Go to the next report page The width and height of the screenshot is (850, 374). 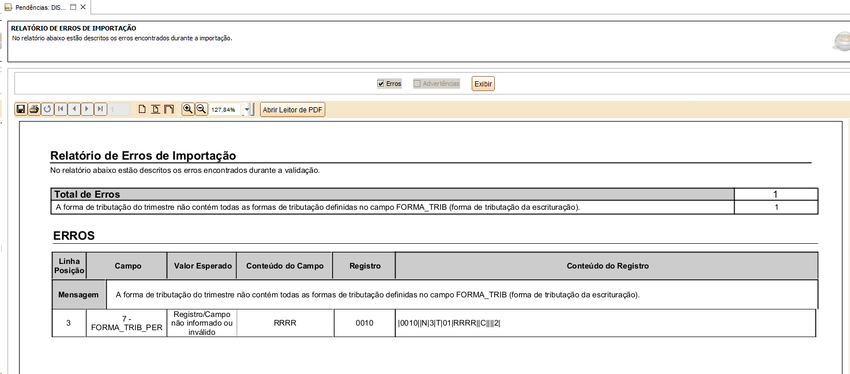pyautogui.click(x=86, y=109)
